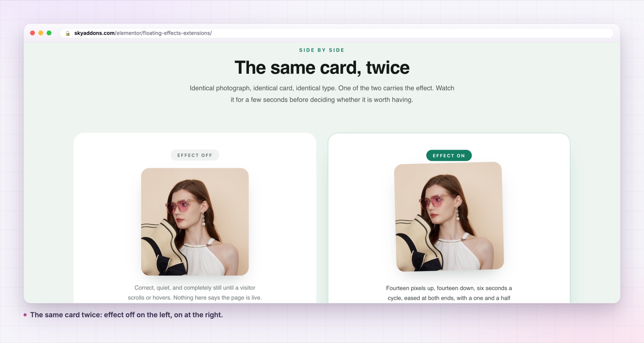Maximize the window using the green button
Image resolution: width=644 pixels, height=343 pixels.
click(49, 33)
